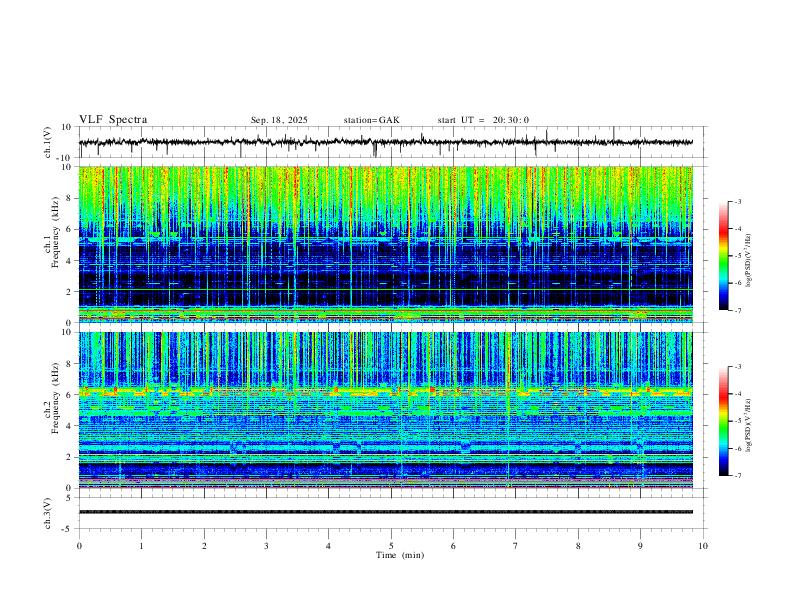Viewport: 792px width, 612px height.
Task: Select the date "Sep. 18, 2025"
Action: (279, 120)
